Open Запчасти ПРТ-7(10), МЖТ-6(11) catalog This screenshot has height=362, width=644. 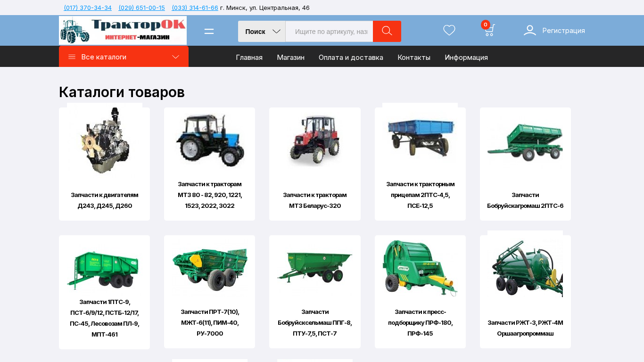210,322
